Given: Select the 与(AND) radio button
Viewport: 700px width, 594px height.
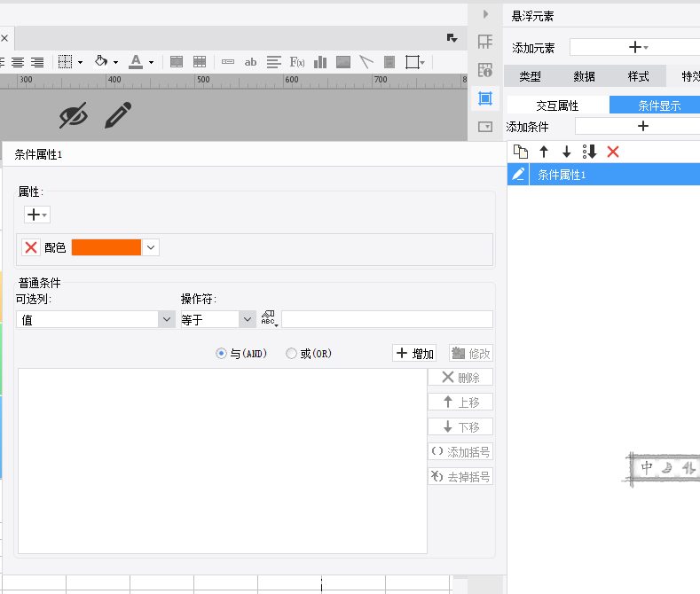Looking at the screenshot, I should tap(222, 354).
